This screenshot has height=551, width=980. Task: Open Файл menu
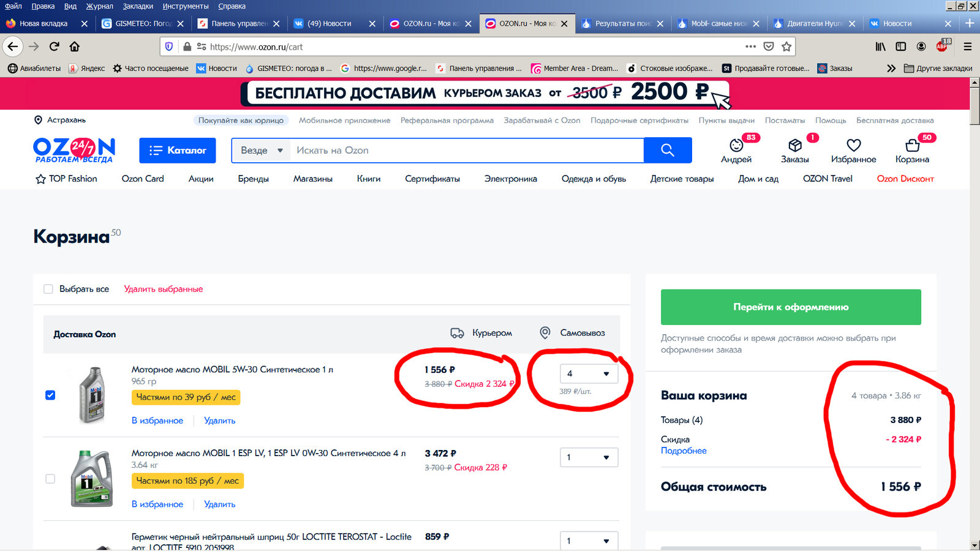13,6
